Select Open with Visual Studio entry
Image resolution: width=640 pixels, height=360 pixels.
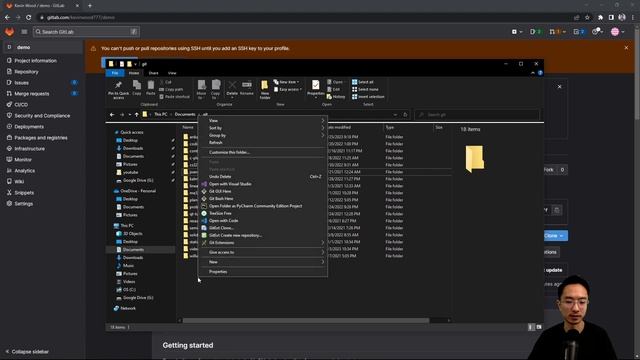[262, 184]
